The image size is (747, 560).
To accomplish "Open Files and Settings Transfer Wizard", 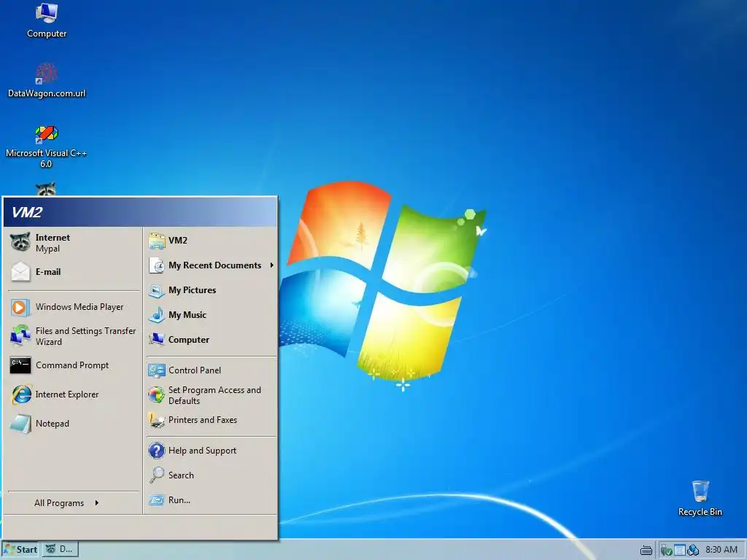I will pos(74,336).
